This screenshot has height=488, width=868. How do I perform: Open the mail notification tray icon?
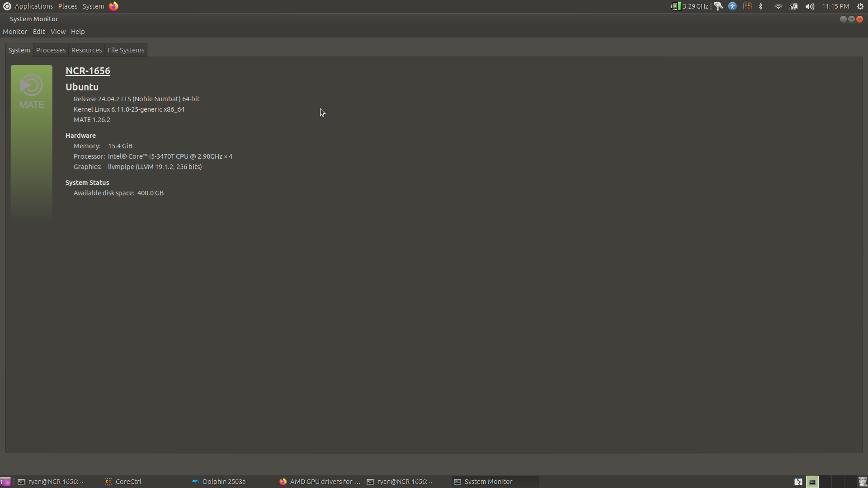point(794,6)
